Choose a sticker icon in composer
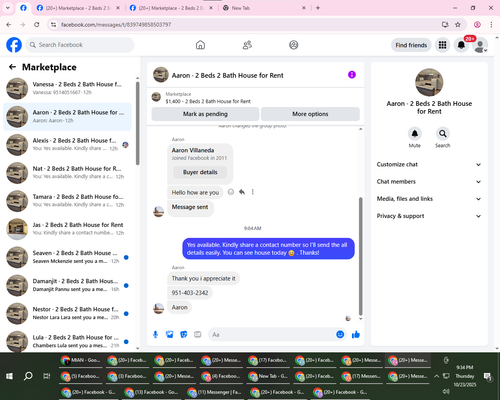The width and height of the screenshot is (500, 400). click(x=184, y=334)
